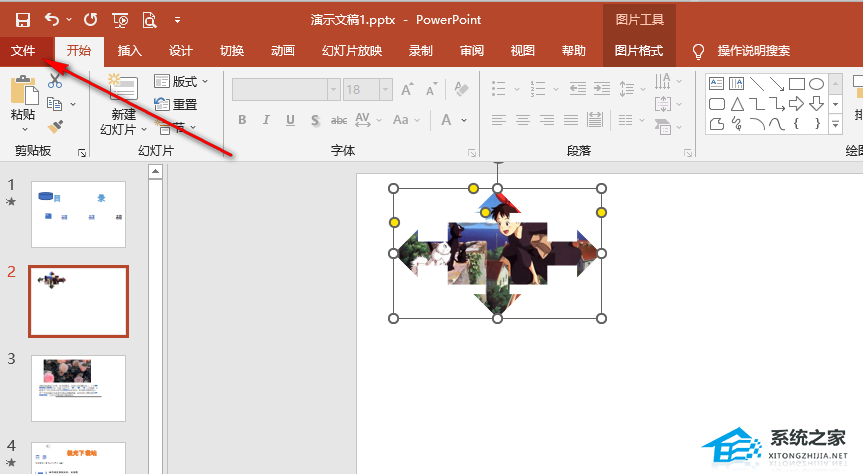The height and width of the screenshot is (474, 863).
Task: Copy selection with copy icon
Action: click(54, 103)
